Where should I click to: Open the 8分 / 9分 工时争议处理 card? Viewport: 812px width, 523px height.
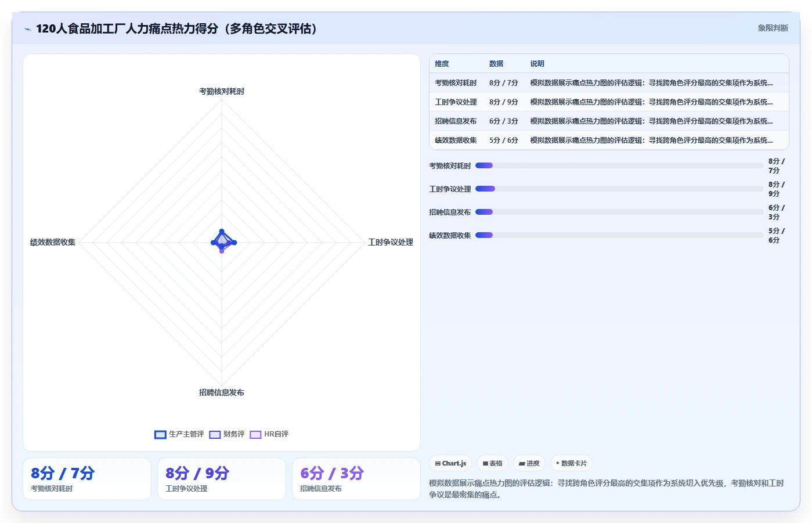(222, 479)
